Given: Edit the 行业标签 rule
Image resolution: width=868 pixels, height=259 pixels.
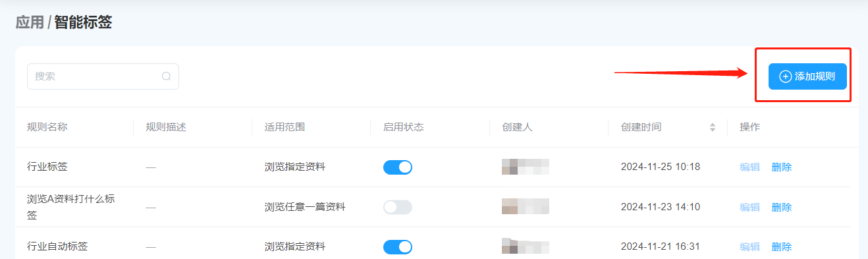Looking at the screenshot, I should pos(749,167).
